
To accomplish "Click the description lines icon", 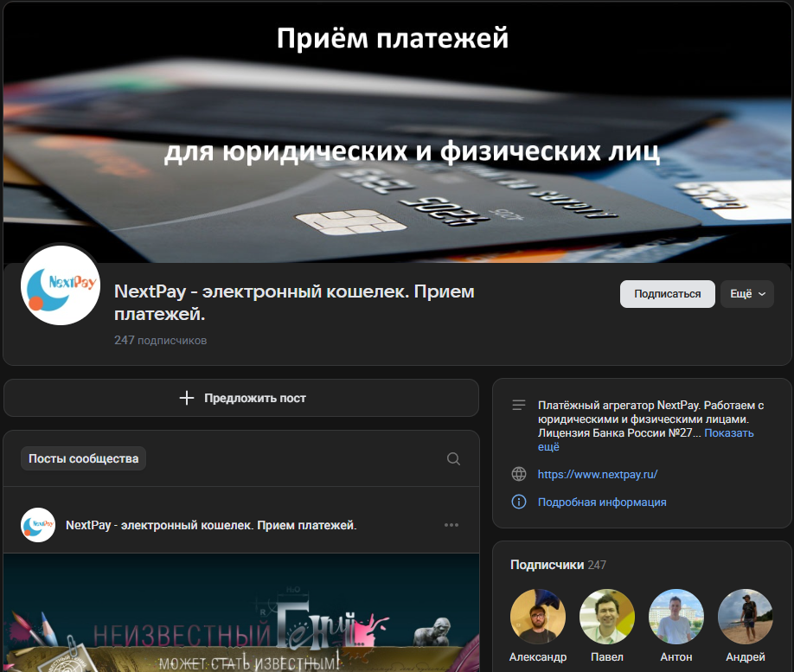I will [x=519, y=405].
